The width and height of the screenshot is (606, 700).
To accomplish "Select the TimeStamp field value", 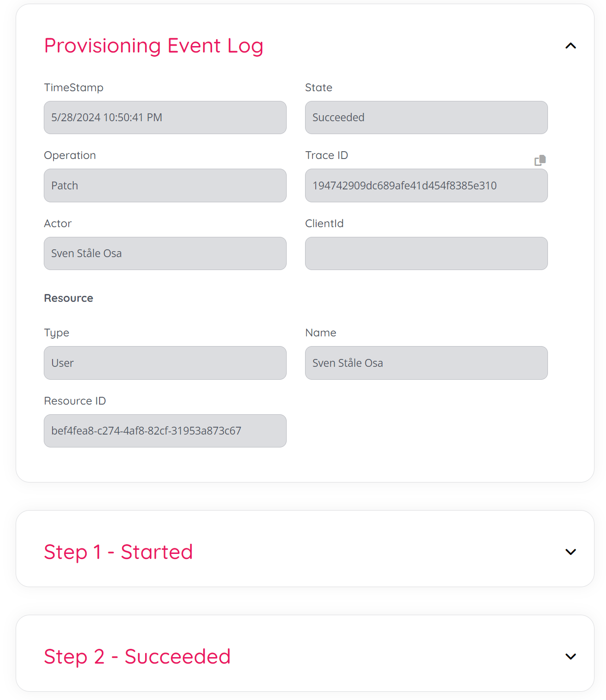I will (x=165, y=118).
